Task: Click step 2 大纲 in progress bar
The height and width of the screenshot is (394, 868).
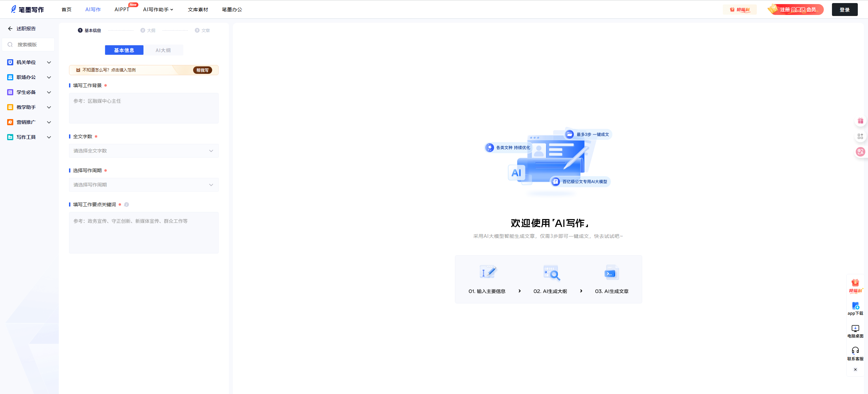Action: click(x=148, y=30)
